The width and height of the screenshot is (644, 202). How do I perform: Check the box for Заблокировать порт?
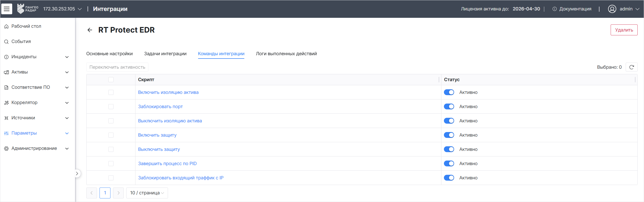[x=111, y=107]
